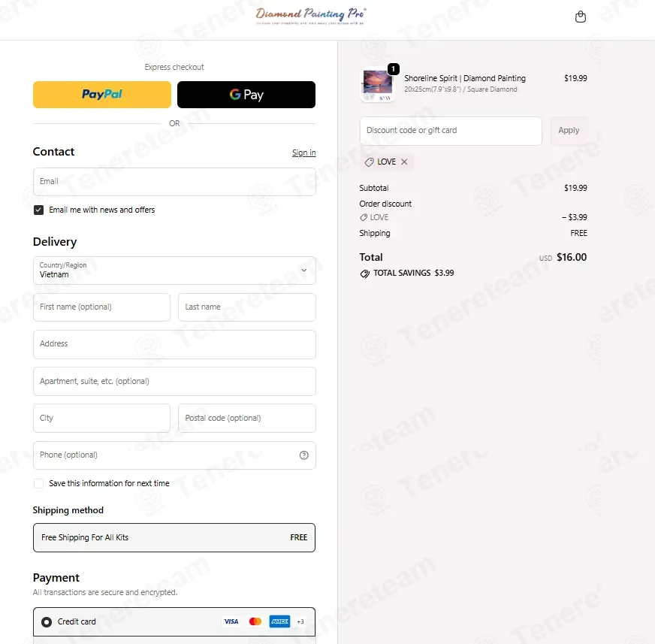Viewport: 655px width, 644px height.
Task: Select Free Shipping For All Kits method
Action: tap(174, 537)
